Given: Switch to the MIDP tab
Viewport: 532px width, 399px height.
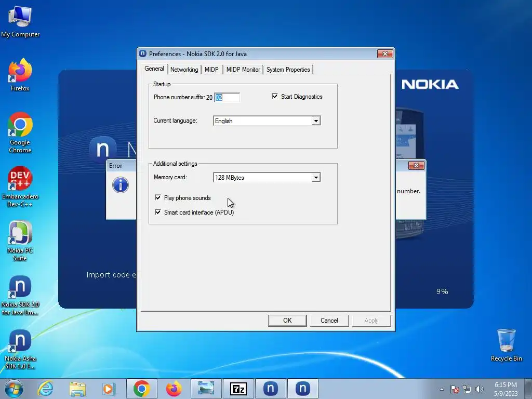Looking at the screenshot, I should click(211, 70).
